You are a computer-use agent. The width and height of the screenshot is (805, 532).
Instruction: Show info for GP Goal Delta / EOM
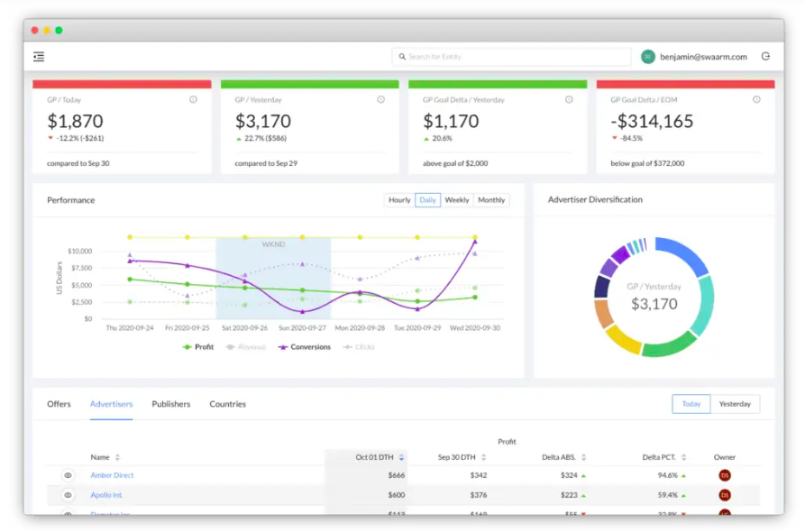[756, 99]
